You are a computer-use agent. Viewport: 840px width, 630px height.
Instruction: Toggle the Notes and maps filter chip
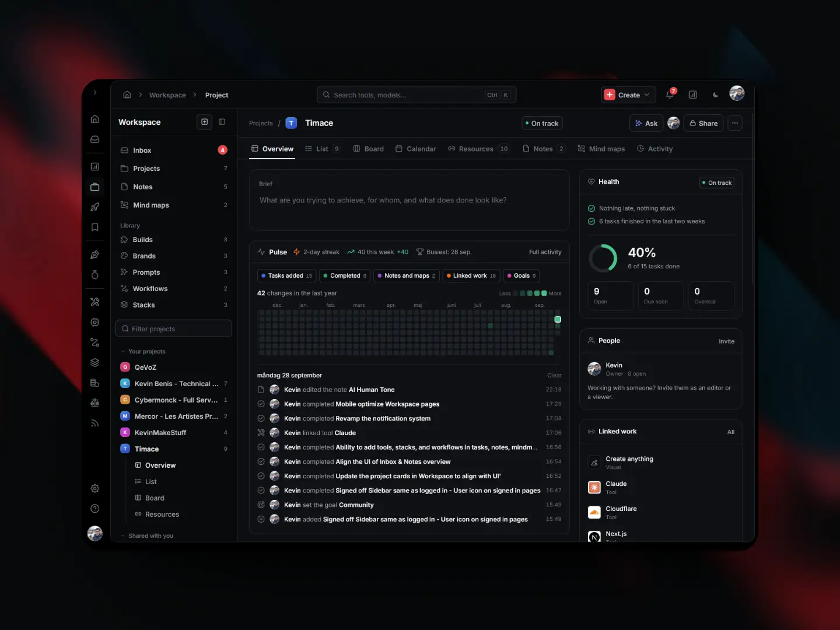coord(407,275)
